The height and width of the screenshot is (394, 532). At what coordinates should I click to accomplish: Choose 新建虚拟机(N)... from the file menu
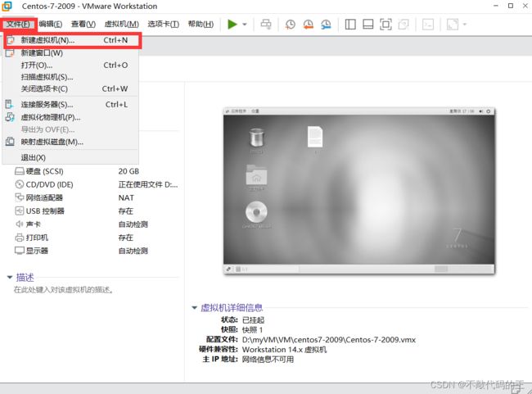click(72, 40)
